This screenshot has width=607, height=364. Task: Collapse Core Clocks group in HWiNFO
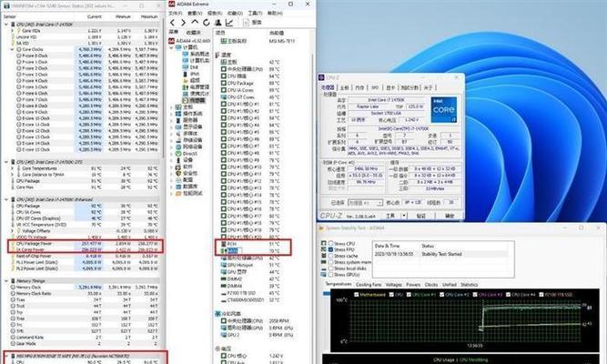point(12,49)
